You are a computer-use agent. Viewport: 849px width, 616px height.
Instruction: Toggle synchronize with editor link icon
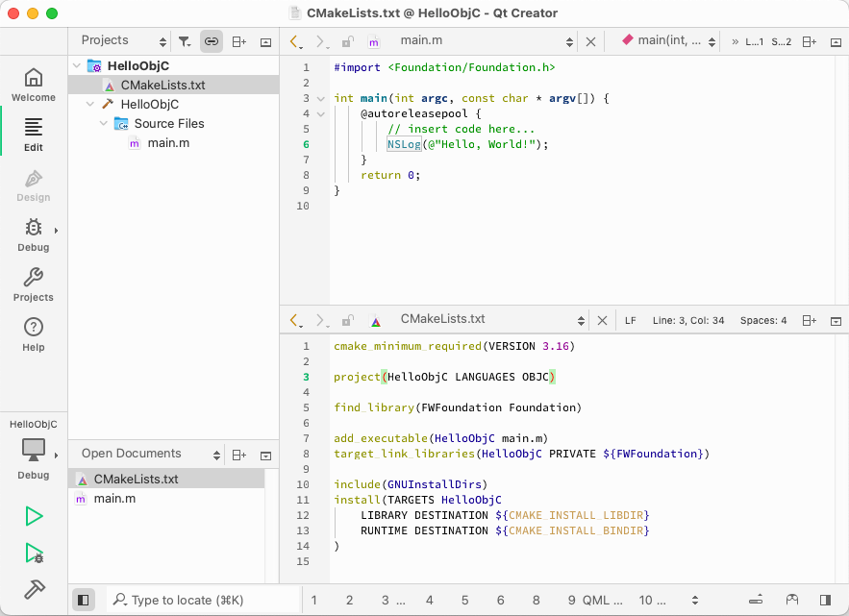[x=210, y=40]
